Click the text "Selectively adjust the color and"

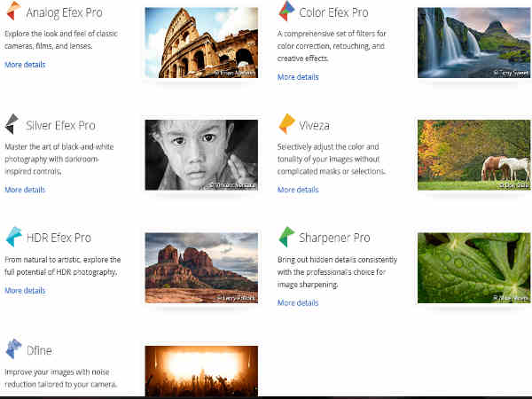328,146
